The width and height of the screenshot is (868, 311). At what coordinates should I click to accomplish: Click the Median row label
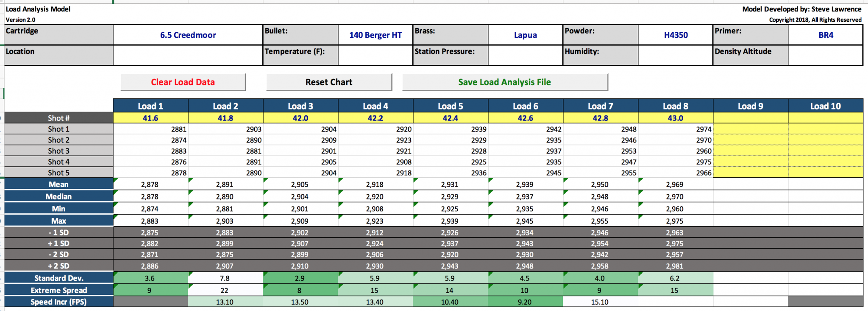tap(58, 196)
